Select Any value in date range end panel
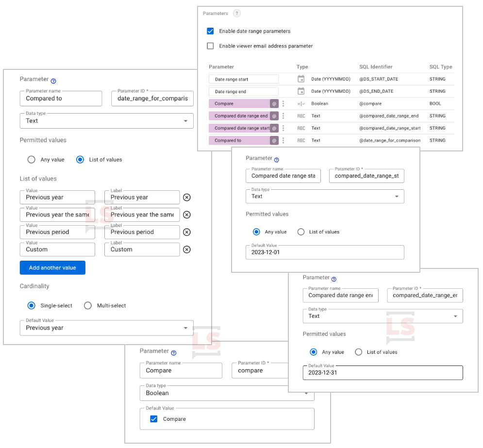This screenshot has height=448, width=483. 313,352
